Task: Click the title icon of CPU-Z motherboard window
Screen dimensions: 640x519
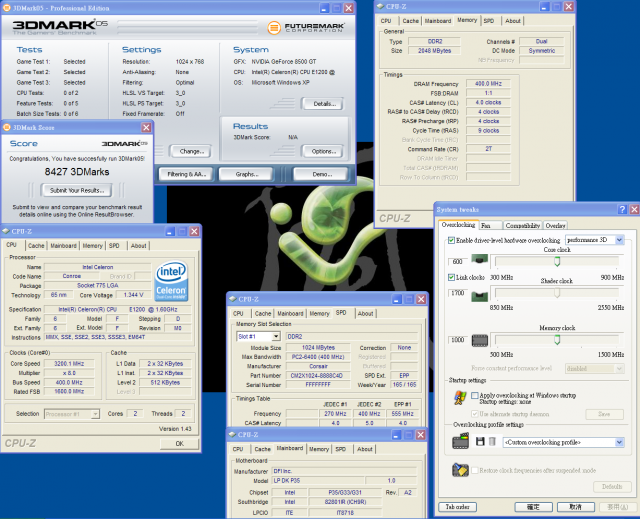Action: pyautogui.click(x=233, y=435)
